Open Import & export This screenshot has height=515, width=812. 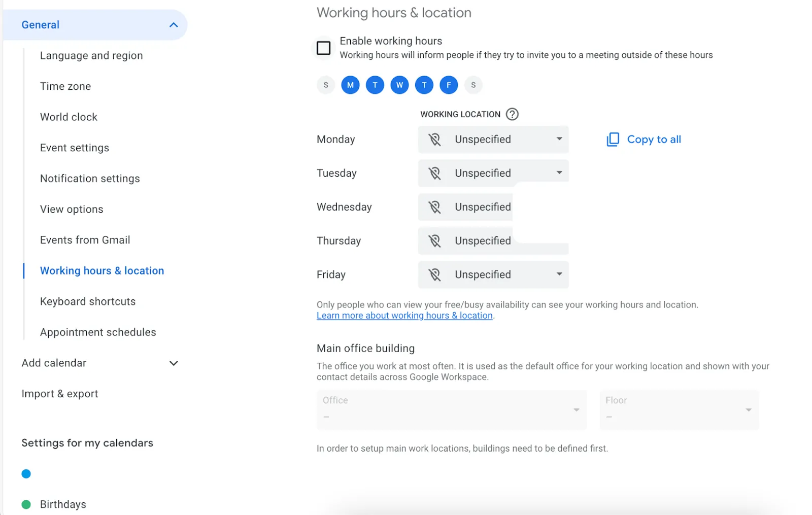click(x=60, y=394)
